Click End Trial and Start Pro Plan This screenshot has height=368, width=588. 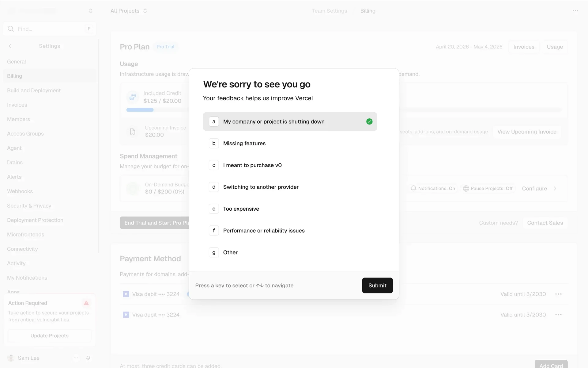pos(155,223)
